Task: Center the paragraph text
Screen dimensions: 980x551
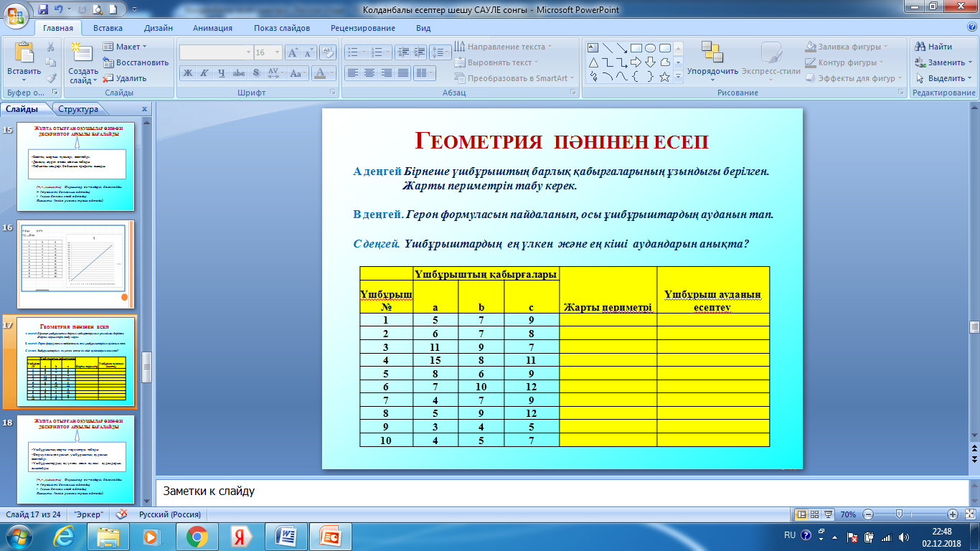Action: [369, 72]
